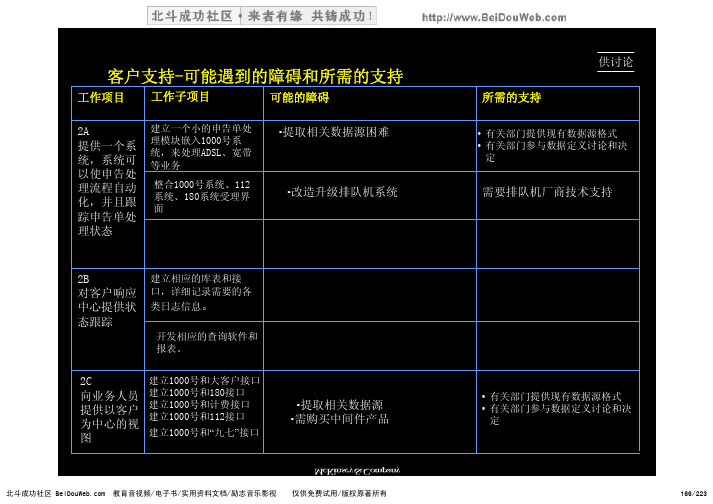Image resolution: width=713 pixels, height=504 pixels.
Task: Click the line 建立1000号和计费接口
Action: 199,404
